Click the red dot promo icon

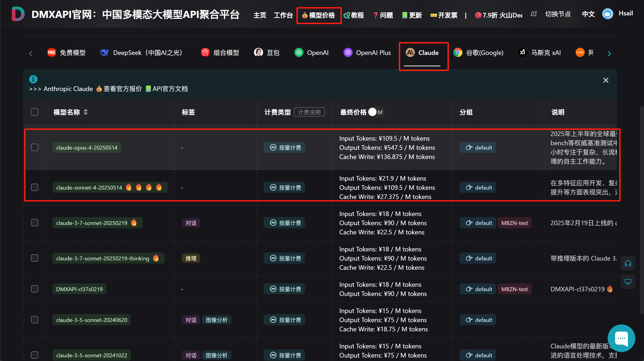(x=478, y=15)
